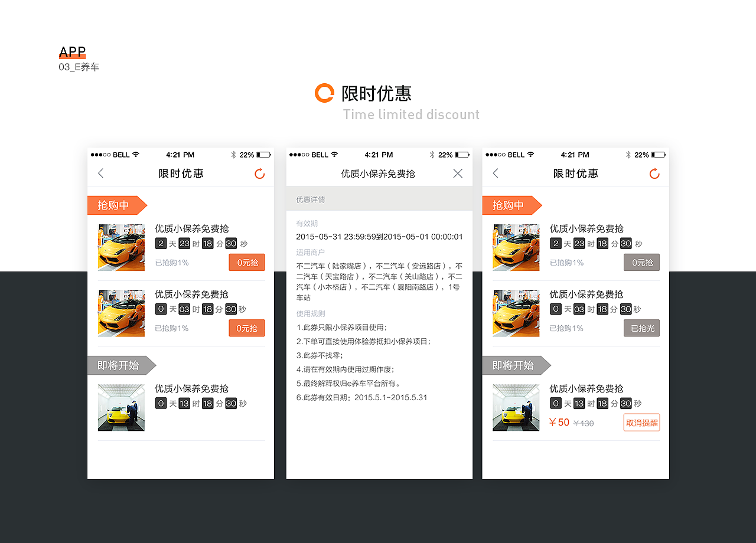
Task: Tap the orange refresh icon on the left screen
Action: click(259, 174)
